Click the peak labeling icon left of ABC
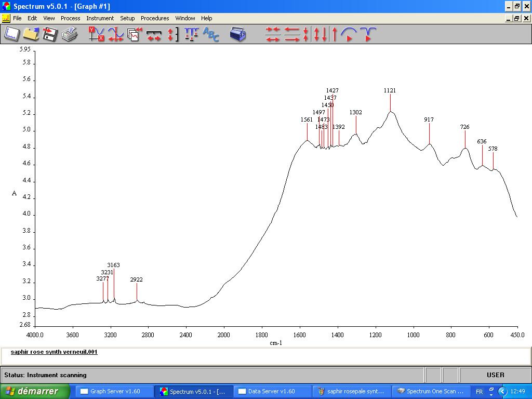 click(x=192, y=34)
